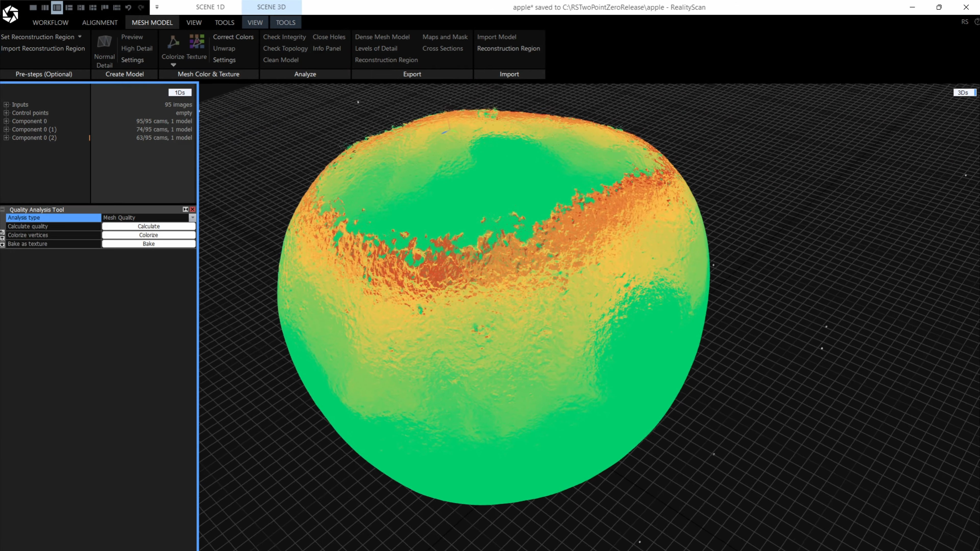Viewport: 980px width, 551px height.
Task: Switch to the ALIGNMENT ribbon tab
Action: click(x=100, y=22)
